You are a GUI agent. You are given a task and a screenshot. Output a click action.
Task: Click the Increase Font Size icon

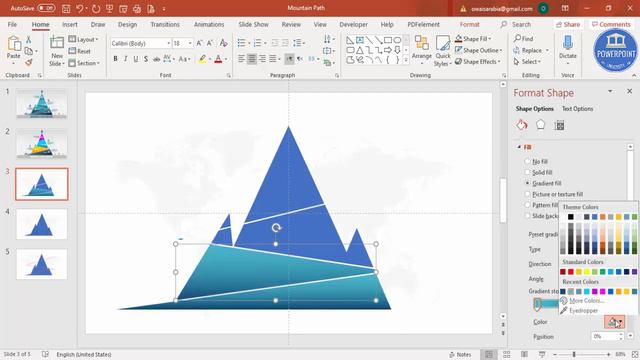click(x=199, y=43)
